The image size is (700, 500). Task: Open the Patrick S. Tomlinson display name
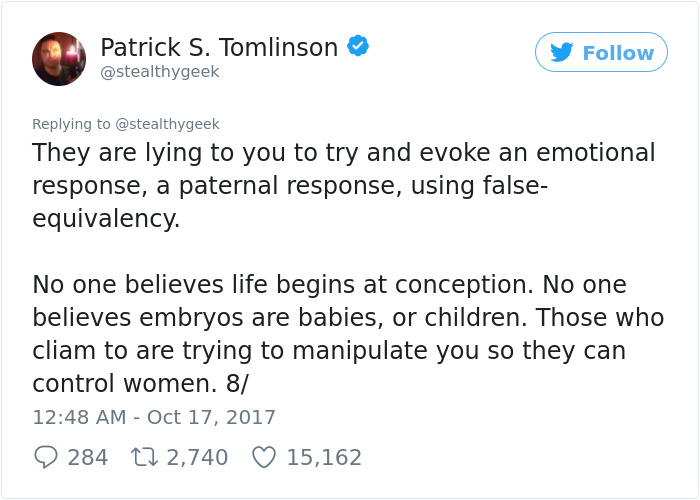pos(219,47)
